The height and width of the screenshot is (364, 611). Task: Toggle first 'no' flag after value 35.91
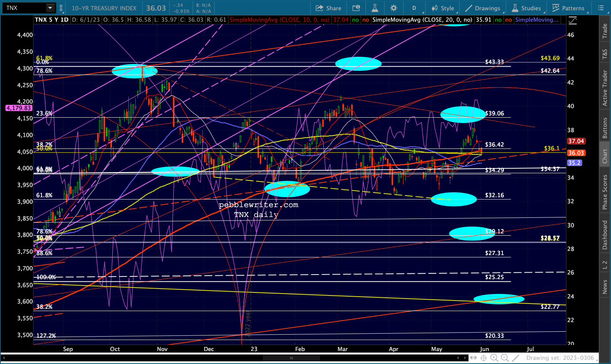(498, 19)
